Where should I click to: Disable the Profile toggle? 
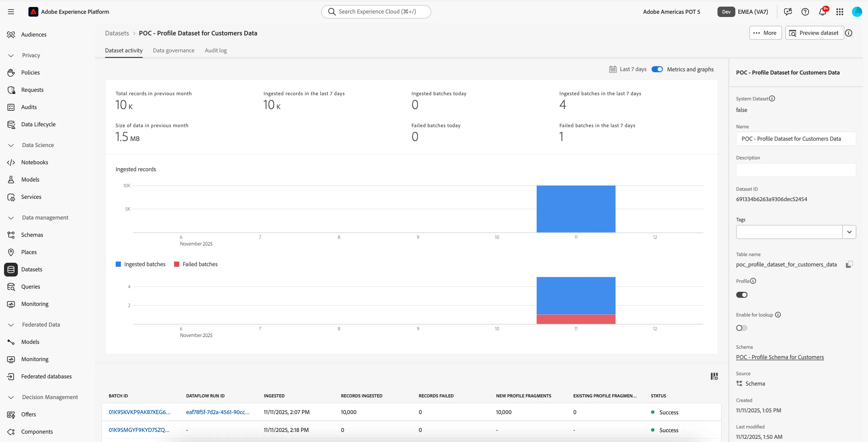(741, 295)
